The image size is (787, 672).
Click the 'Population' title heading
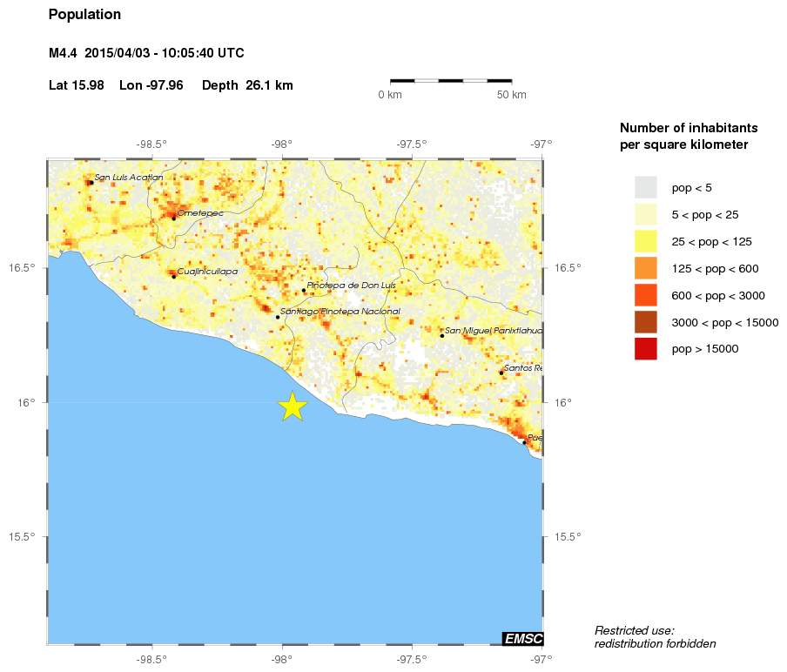tap(84, 15)
